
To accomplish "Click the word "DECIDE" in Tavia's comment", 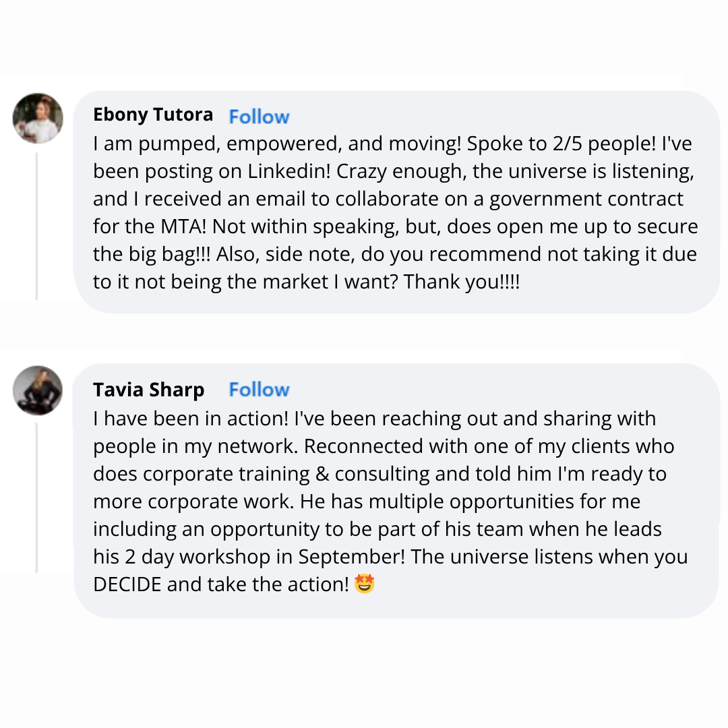I will (x=127, y=584).
